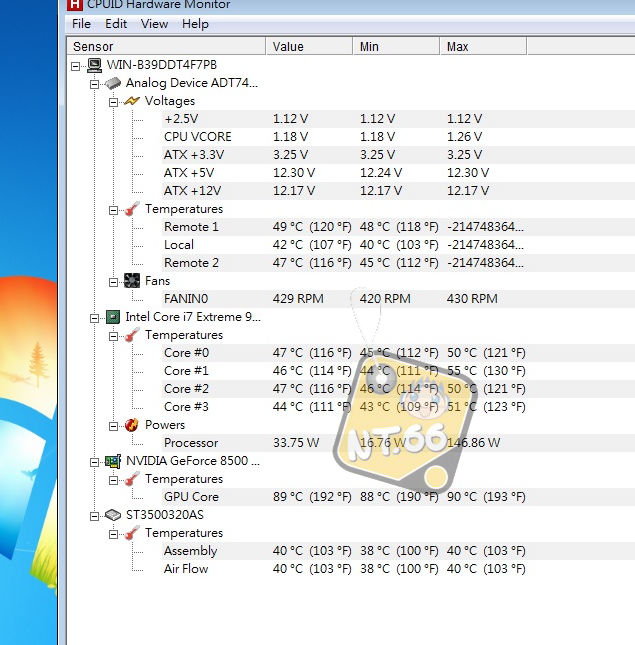Click the ST3500320AS hard drive icon
Screen dimensions: 635x645
click(113, 515)
